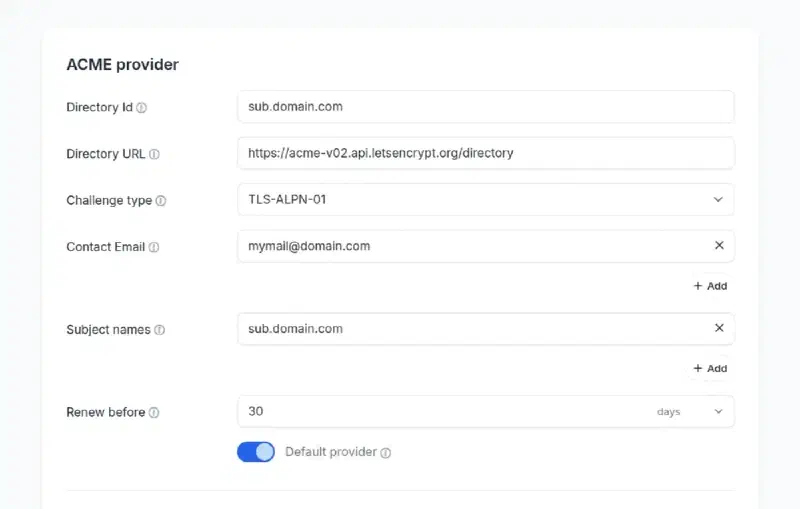
Task: Click the Contact Email text field
Action: [x=470, y=246]
